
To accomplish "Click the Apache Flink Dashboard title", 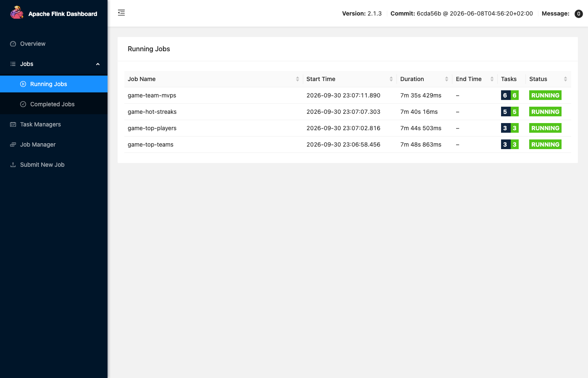I will point(63,14).
